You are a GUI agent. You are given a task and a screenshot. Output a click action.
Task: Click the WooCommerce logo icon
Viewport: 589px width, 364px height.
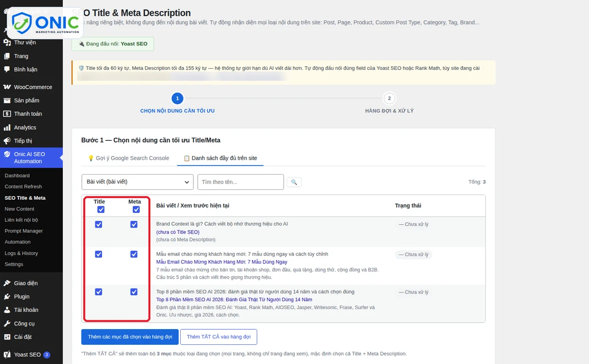tap(7, 87)
